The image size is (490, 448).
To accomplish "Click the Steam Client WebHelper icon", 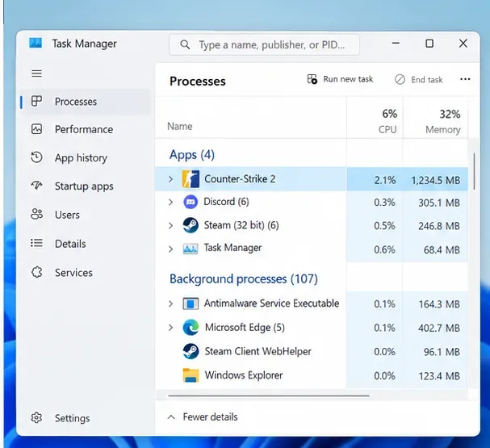I will (x=191, y=351).
